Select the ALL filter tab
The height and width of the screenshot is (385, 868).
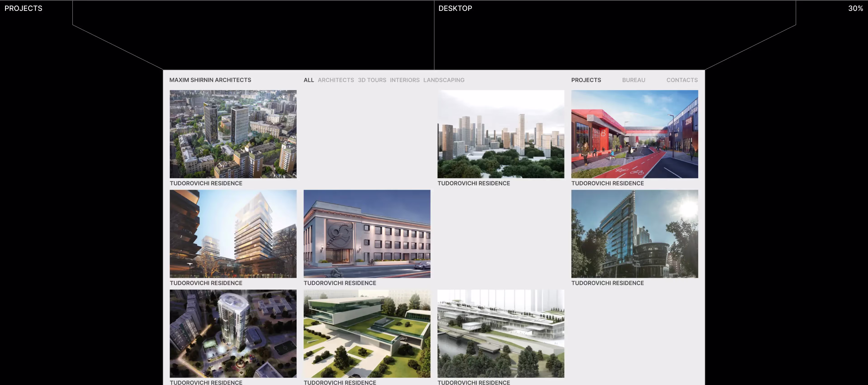(308, 80)
